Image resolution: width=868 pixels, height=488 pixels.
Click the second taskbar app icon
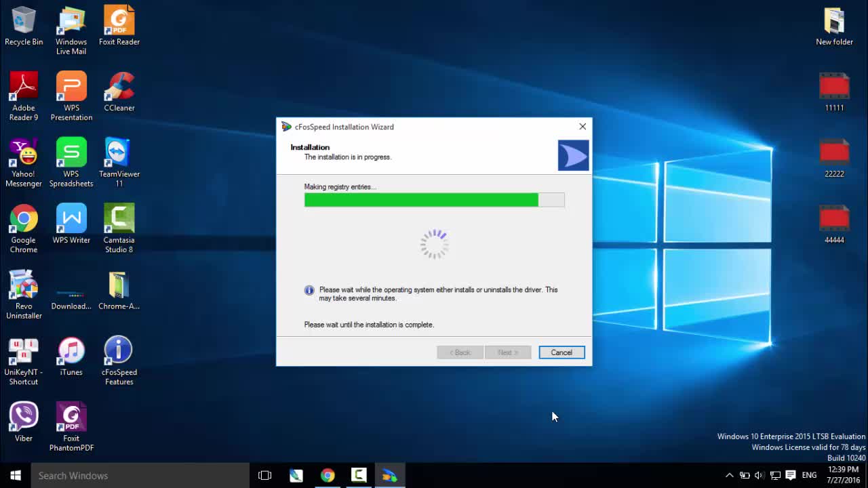pyautogui.click(x=296, y=475)
